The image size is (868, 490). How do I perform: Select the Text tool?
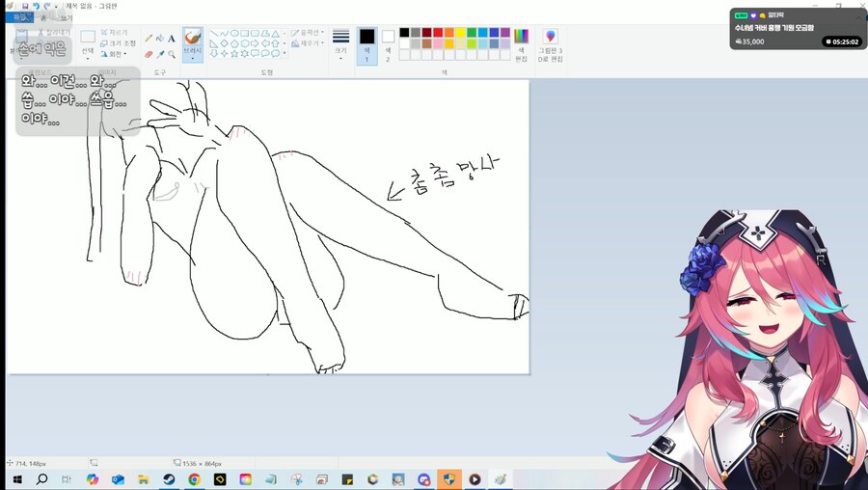point(172,39)
